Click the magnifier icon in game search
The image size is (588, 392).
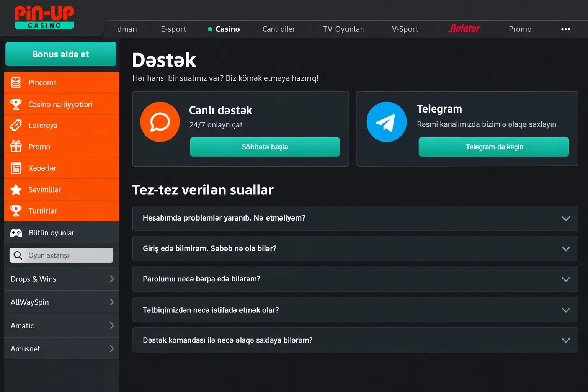click(18, 255)
